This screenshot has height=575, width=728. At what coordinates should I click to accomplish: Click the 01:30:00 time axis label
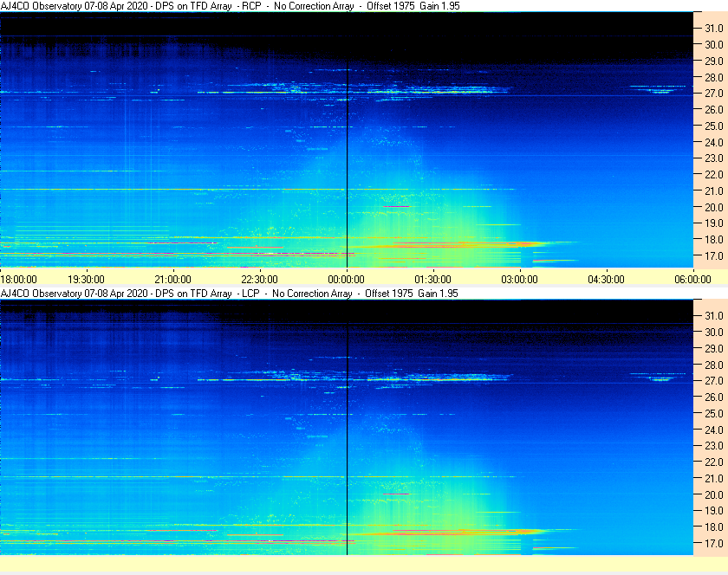click(x=432, y=280)
